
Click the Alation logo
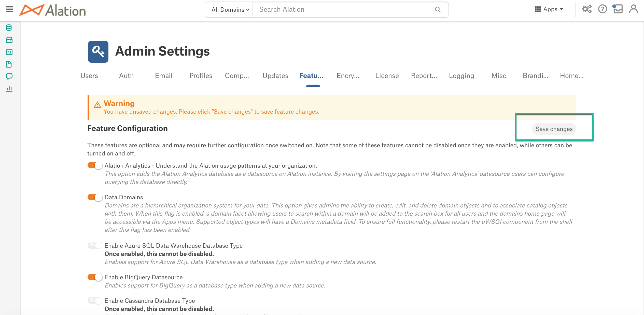click(53, 10)
